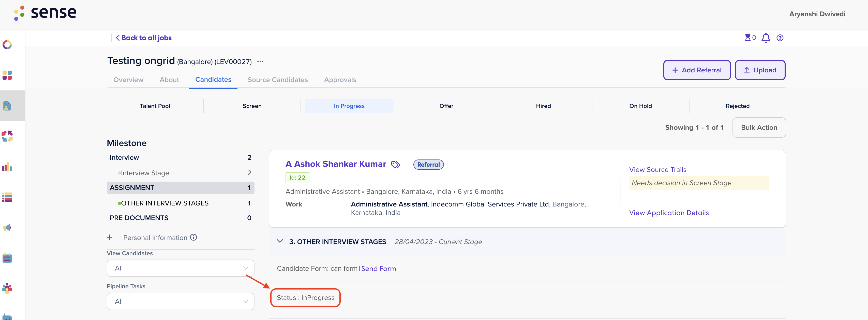Switch to the Source Candidates tab

tap(278, 80)
